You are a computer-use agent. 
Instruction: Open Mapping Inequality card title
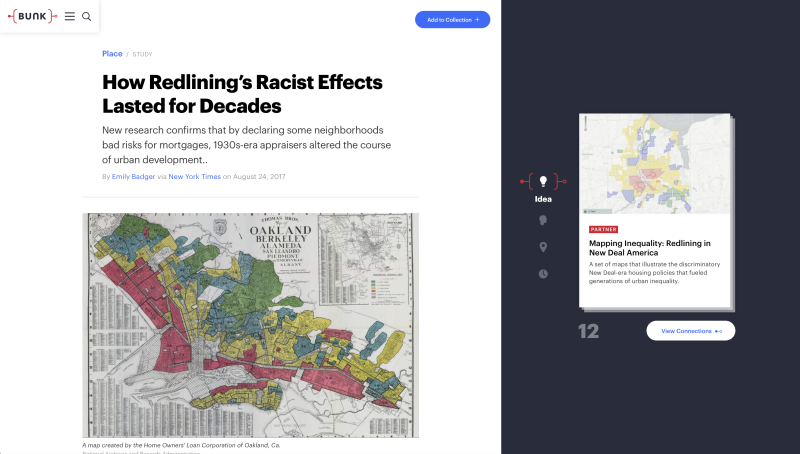[649, 248]
